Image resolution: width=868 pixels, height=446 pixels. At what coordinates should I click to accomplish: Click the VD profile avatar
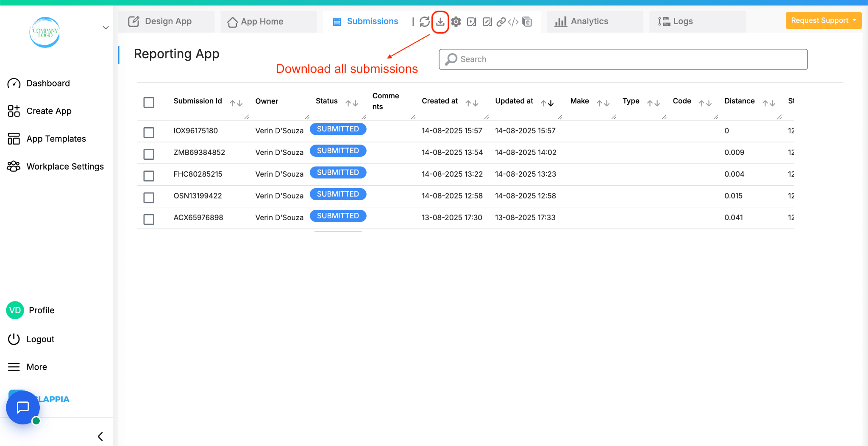pyautogui.click(x=15, y=310)
